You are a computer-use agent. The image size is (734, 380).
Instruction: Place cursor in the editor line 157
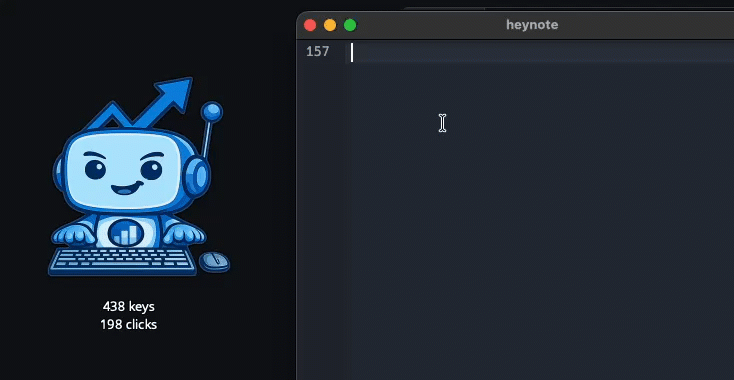541,52
